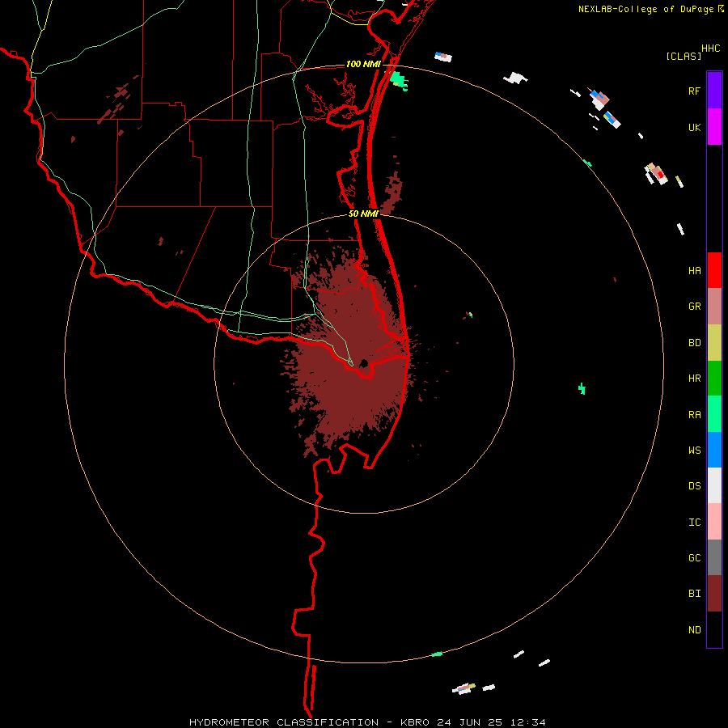Select the GR pink-brown legend swatch
Image resolution: width=728 pixels, height=728 pixels.
click(714, 307)
